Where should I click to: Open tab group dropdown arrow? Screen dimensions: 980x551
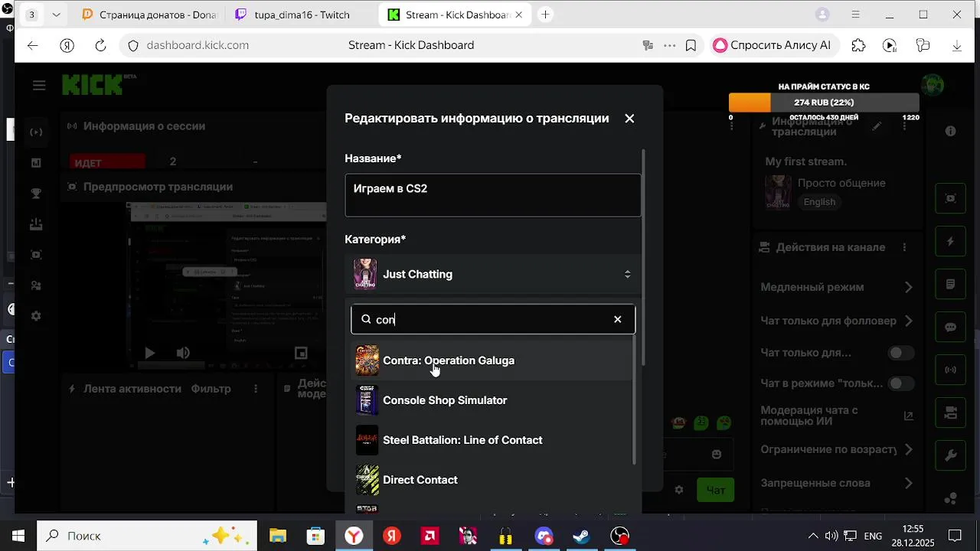tap(56, 15)
